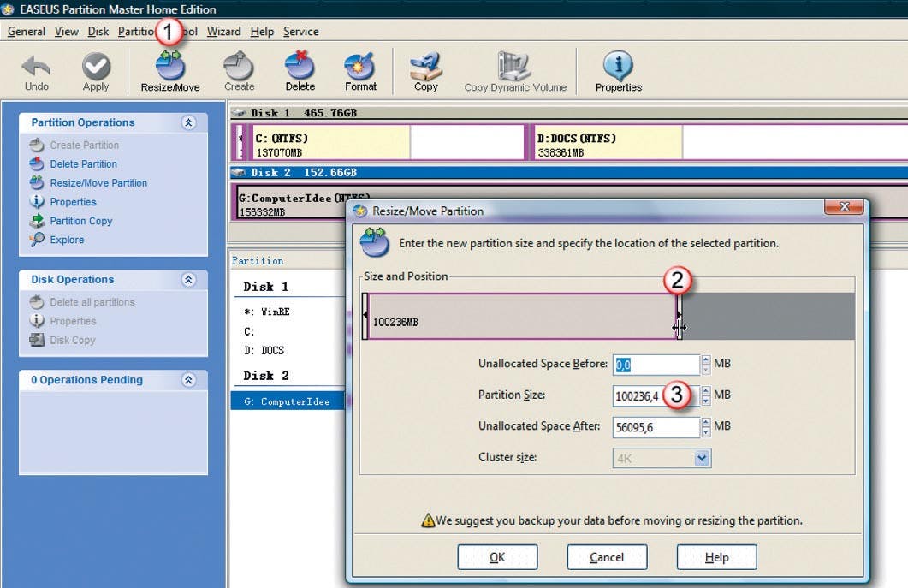
Task: Click Partition Copy in sidebar
Action: [x=81, y=221]
